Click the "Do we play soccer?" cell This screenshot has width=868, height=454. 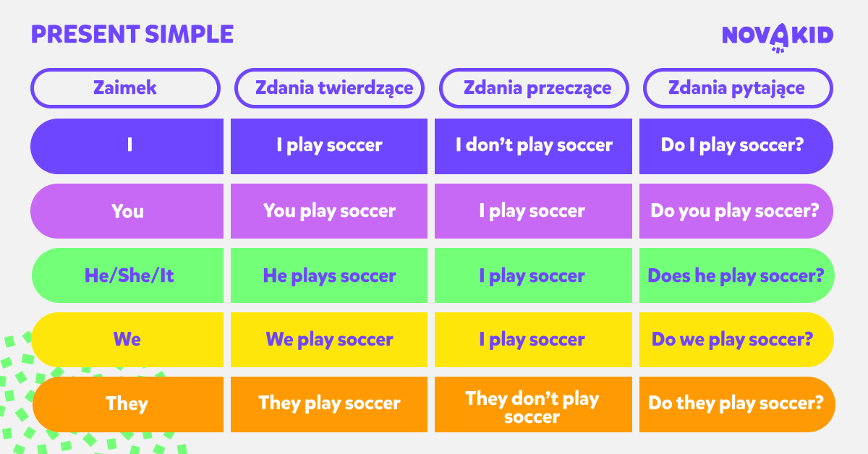click(x=737, y=340)
